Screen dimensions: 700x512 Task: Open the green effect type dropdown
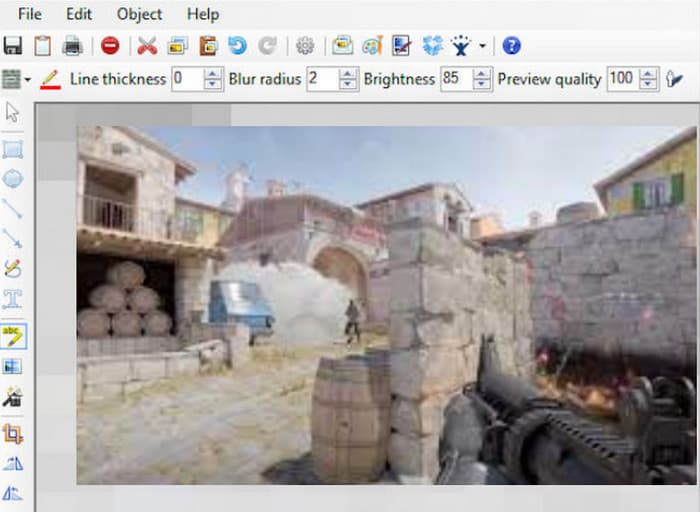16,79
